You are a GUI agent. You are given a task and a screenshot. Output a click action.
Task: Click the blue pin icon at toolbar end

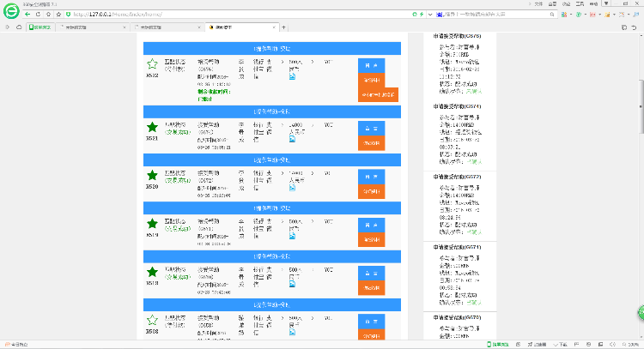click(636, 15)
